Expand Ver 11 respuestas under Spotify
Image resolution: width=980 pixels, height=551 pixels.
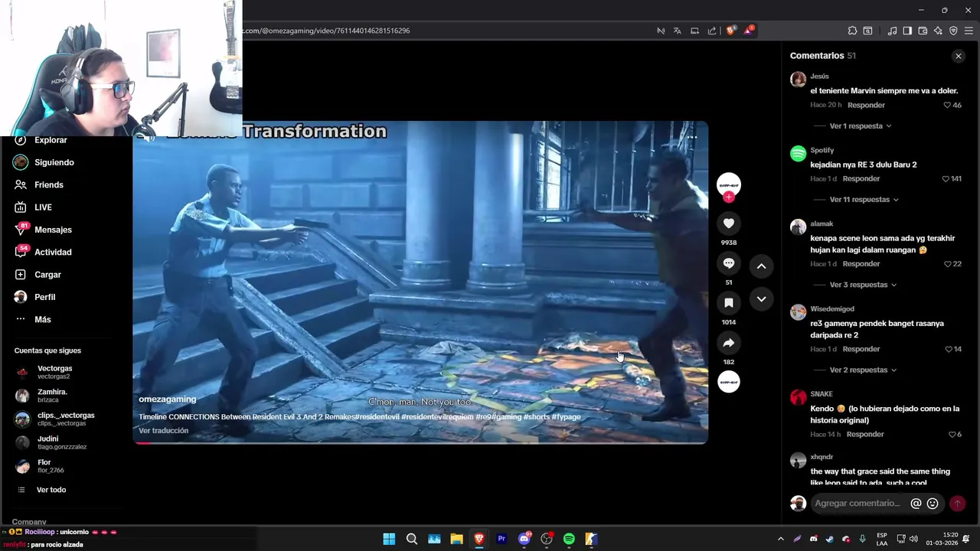coord(864,200)
